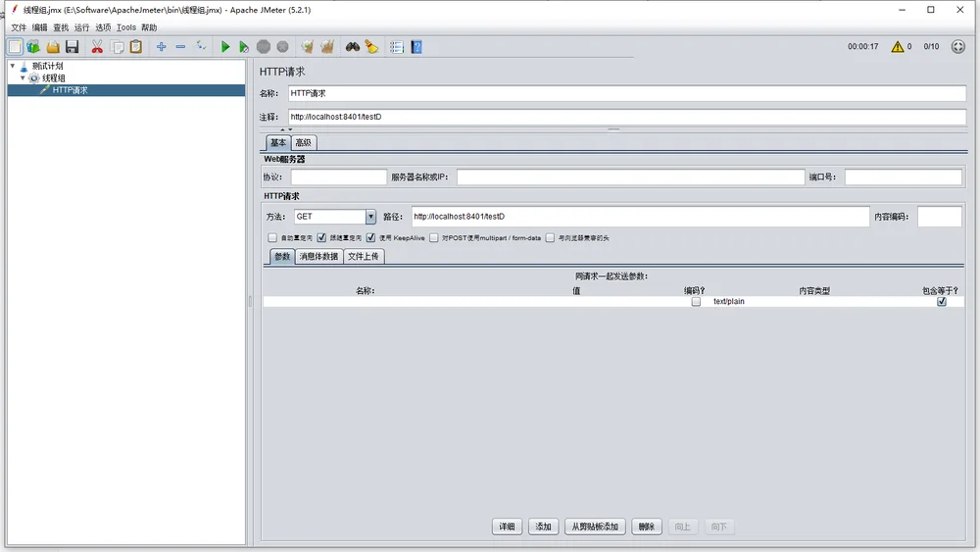This screenshot has width=980, height=552.
Task: Open the 查找 menu
Action: pyautogui.click(x=61, y=27)
